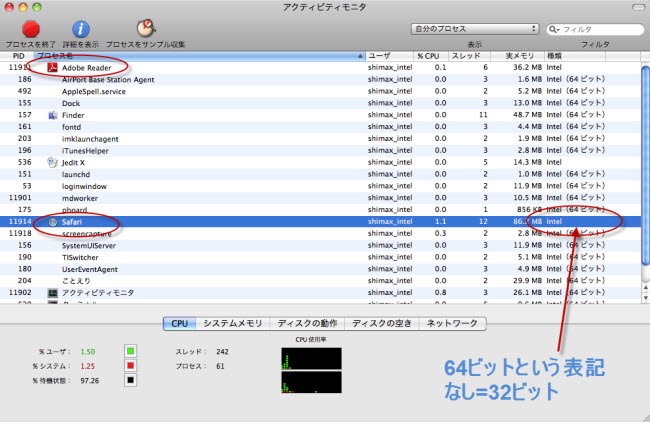
Task: Focus the フィルタ search field
Action: [595, 29]
